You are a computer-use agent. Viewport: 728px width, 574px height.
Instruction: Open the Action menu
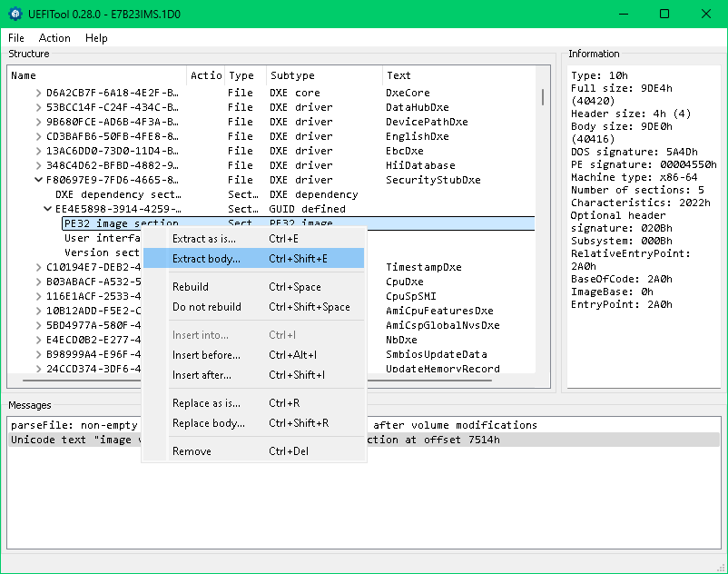[54, 38]
